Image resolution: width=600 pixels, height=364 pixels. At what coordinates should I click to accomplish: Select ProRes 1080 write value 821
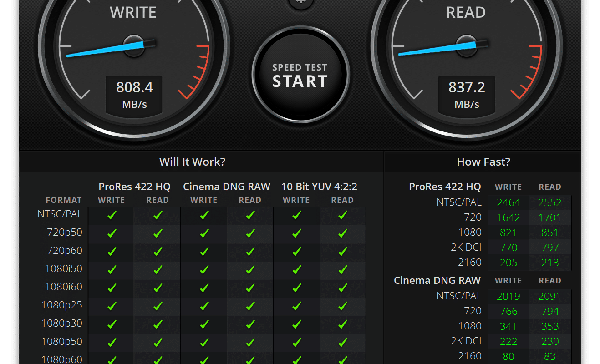coord(508,233)
